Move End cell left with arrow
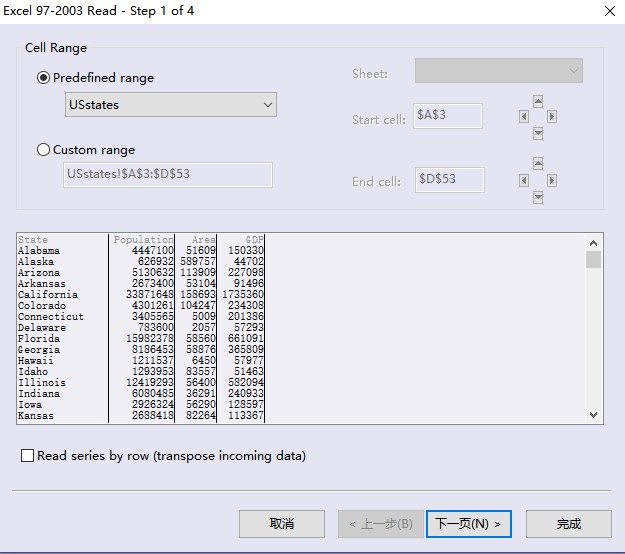Screen dimensions: 625x554 [x=524, y=181]
